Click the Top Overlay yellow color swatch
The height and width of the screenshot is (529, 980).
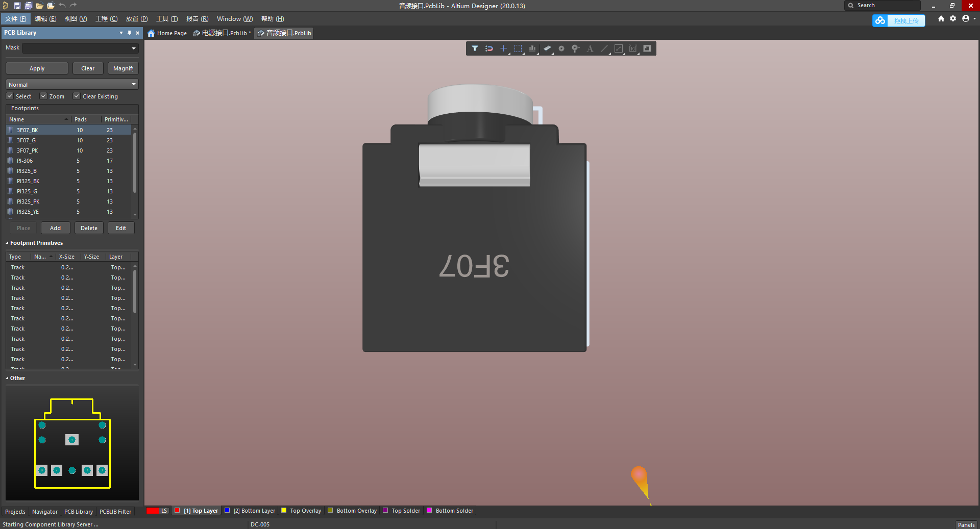(x=284, y=511)
